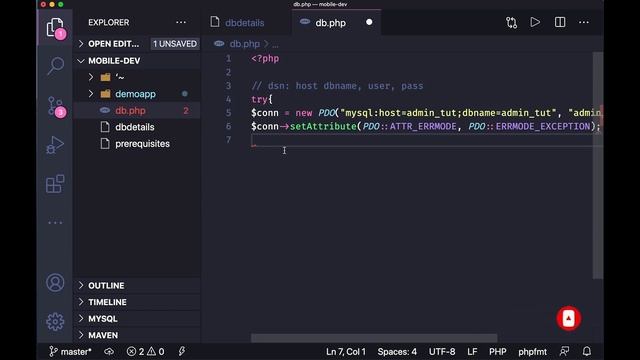Viewport: 640px width, 360px height.
Task: Open Explorer more actions ellipsis
Action: [181, 22]
